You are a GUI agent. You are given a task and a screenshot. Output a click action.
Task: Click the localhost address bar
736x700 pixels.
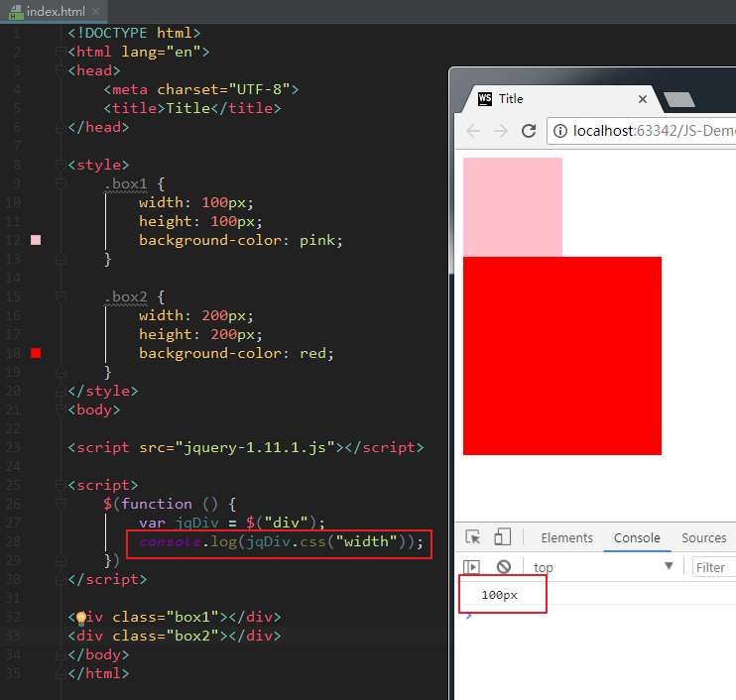641,131
